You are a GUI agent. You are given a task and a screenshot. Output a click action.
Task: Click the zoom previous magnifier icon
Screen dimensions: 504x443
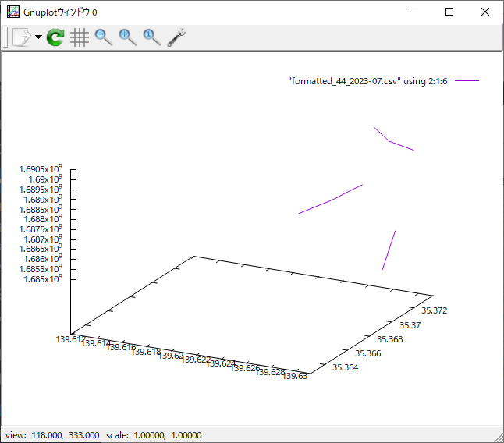(x=103, y=37)
